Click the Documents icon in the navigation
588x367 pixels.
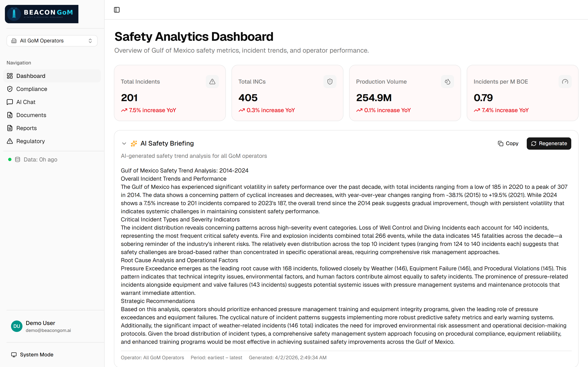click(x=10, y=115)
